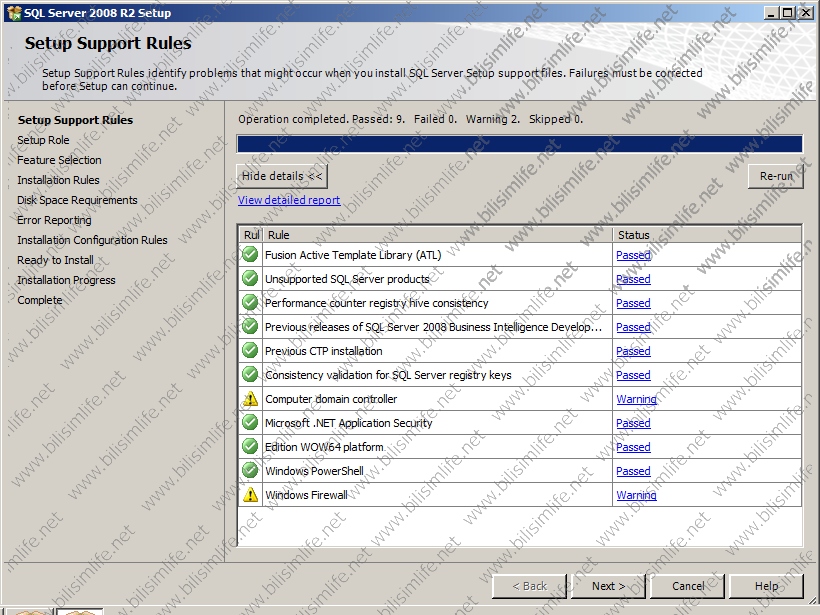Screen dimensions: 820x615
Task: Select Installation Configuration Rules step
Action: point(92,240)
